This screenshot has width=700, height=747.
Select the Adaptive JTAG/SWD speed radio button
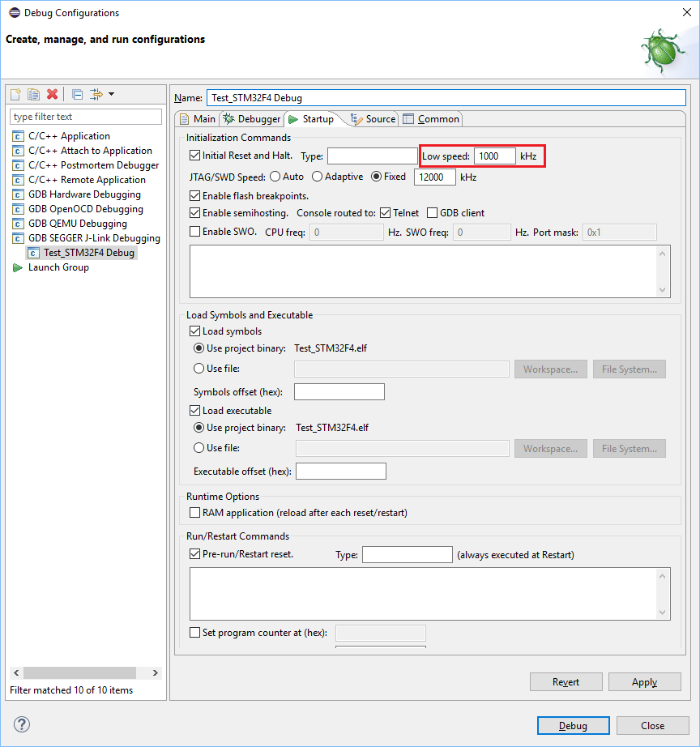(x=317, y=177)
